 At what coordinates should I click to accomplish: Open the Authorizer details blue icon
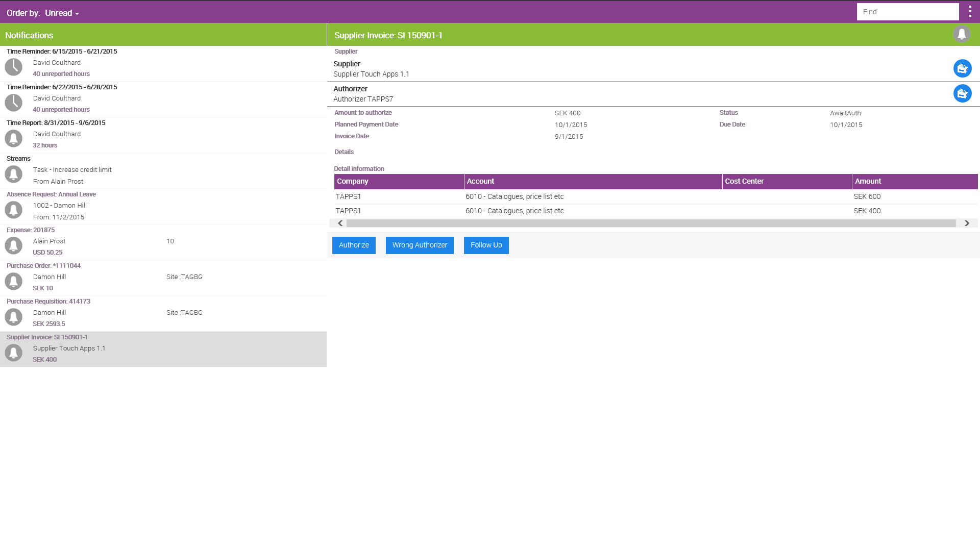[962, 93]
